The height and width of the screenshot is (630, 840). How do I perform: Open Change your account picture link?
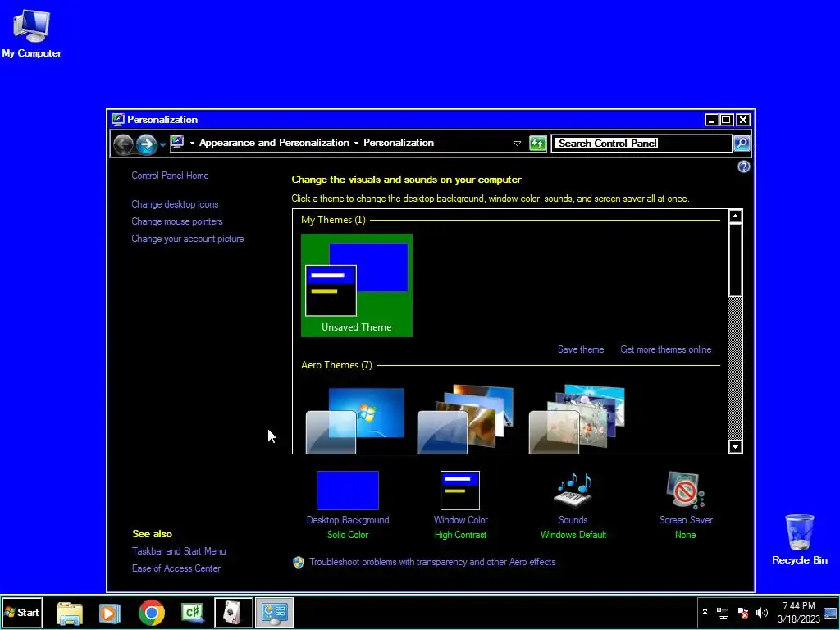pos(188,239)
